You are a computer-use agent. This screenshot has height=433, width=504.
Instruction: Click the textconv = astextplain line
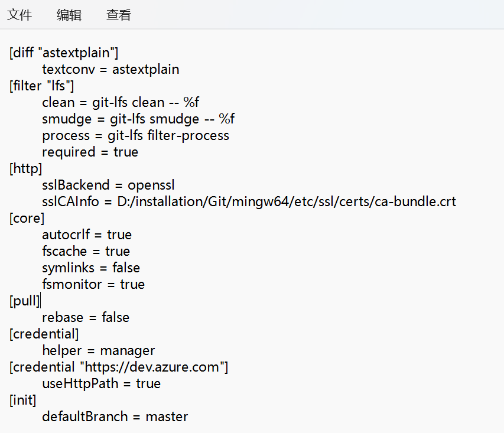click(x=110, y=70)
